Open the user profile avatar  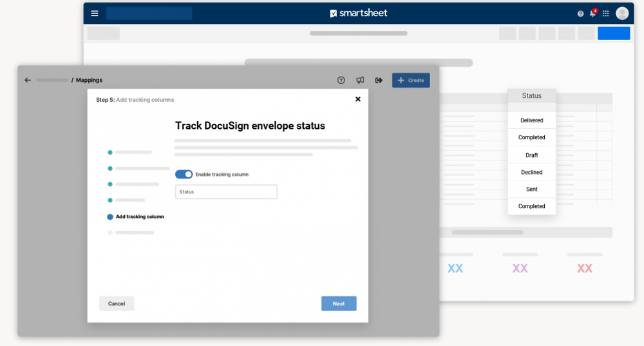point(622,13)
